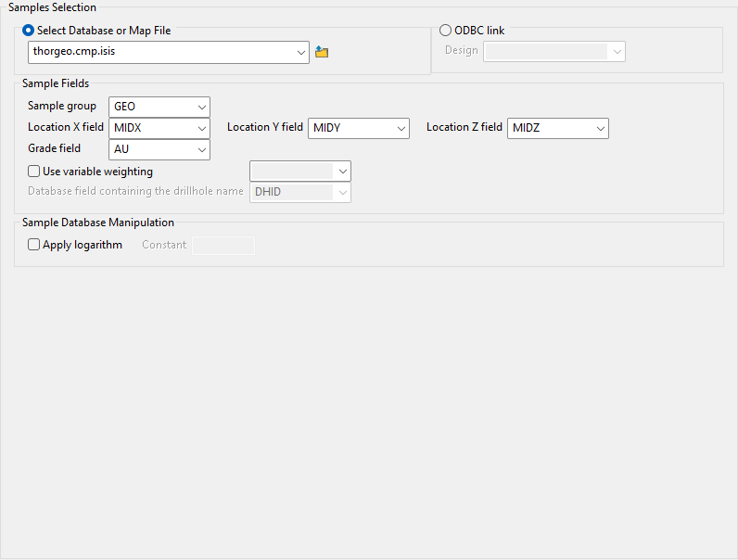The image size is (738, 560).
Task: Click the 'Database field containing the drillhole name' text
Action: tap(135, 191)
